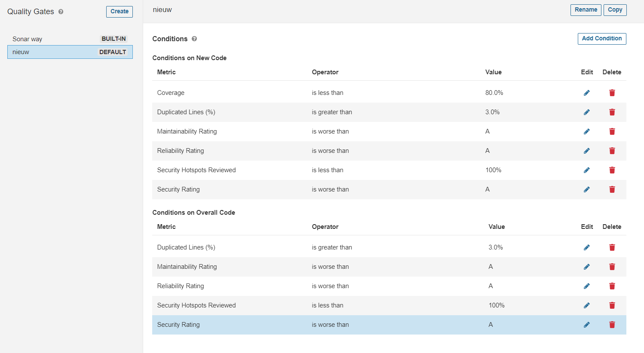Viewport: 644px width, 353px height.
Task: Delete the Security Hotspots Reviewed condition on New Code
Action: coord(612,170)
